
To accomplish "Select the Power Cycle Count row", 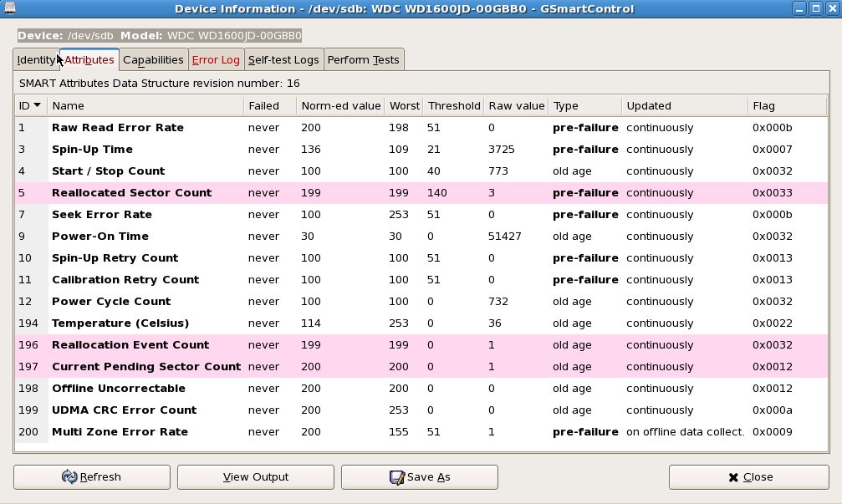I will tap(421, 302).
